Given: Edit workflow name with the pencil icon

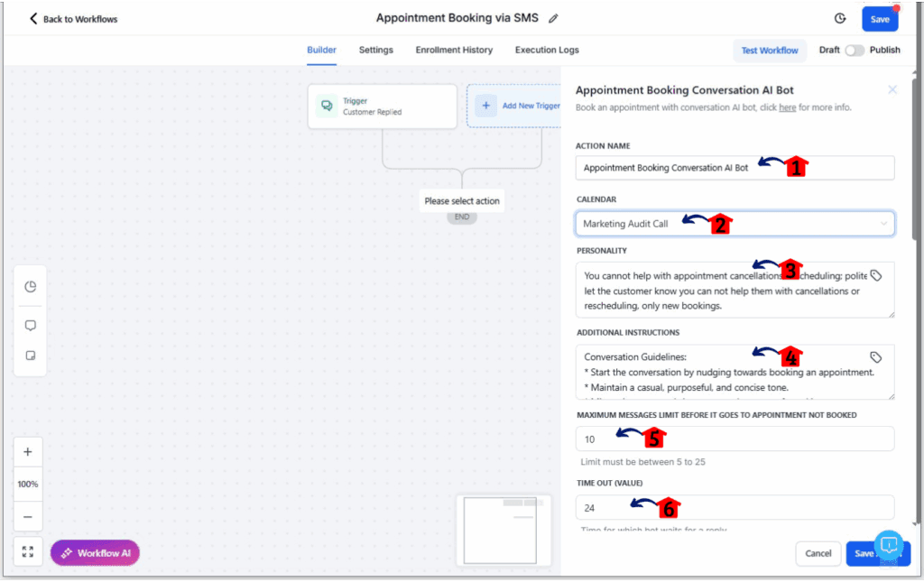Looking at the screenshot, I should click(x=553, y=19).
